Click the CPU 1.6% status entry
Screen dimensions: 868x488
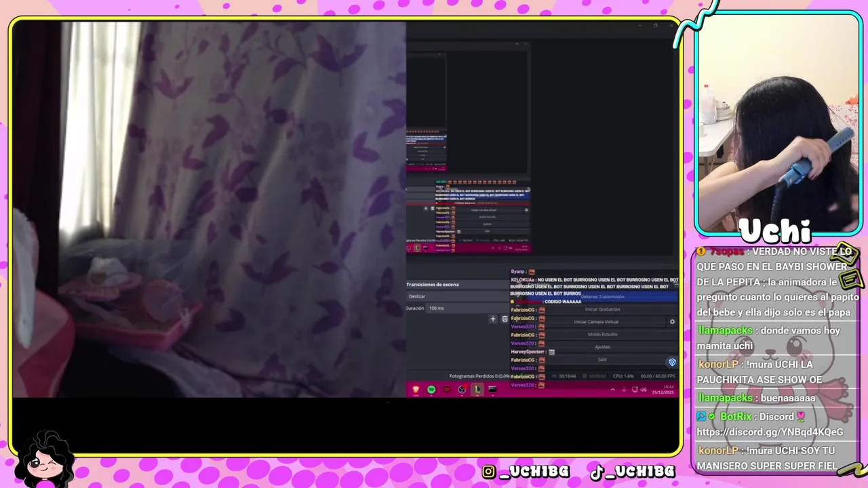[623, 376]
